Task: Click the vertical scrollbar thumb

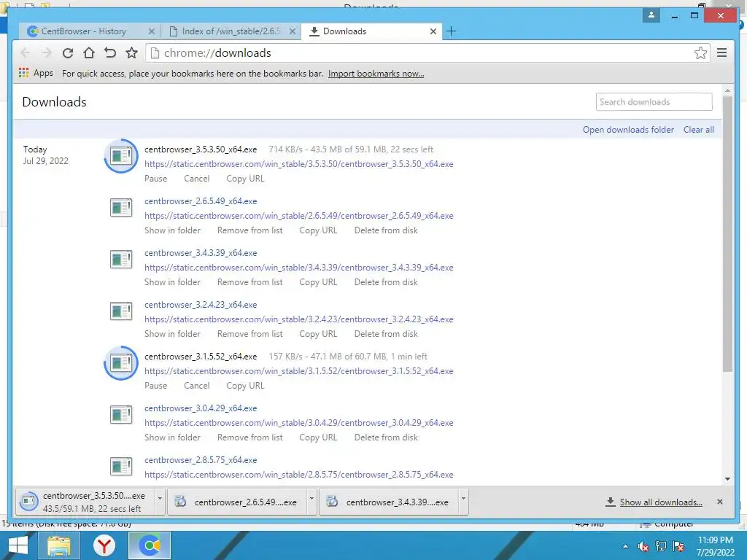Action: 727,233
